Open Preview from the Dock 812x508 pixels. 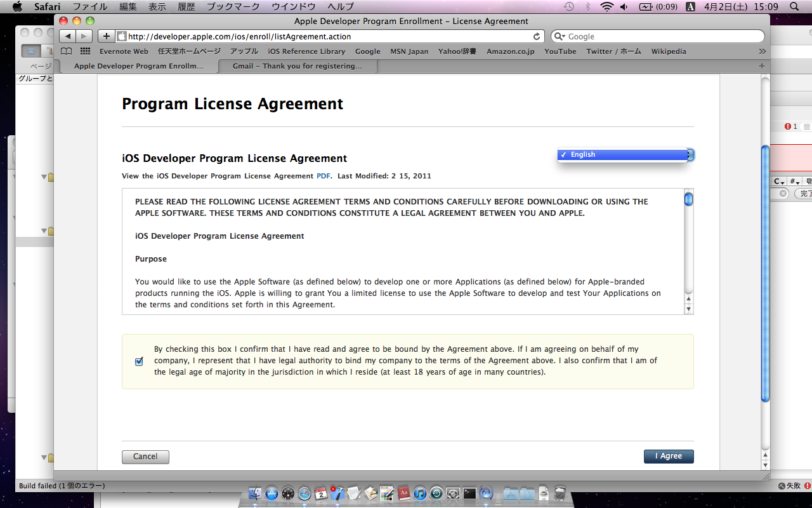tap(370, 493)
